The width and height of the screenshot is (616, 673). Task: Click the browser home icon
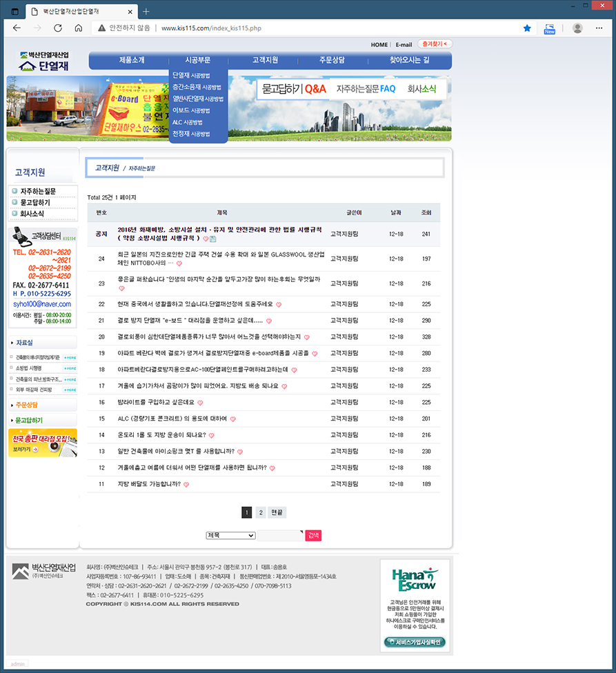[x=79, y=28]
